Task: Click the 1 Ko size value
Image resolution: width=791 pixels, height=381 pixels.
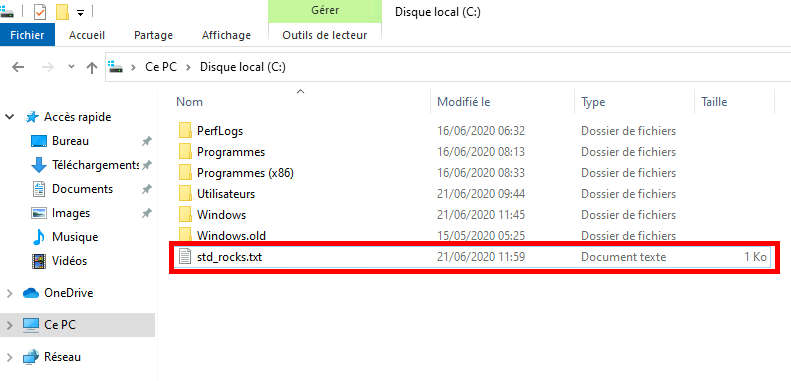Action: [755, 257]
